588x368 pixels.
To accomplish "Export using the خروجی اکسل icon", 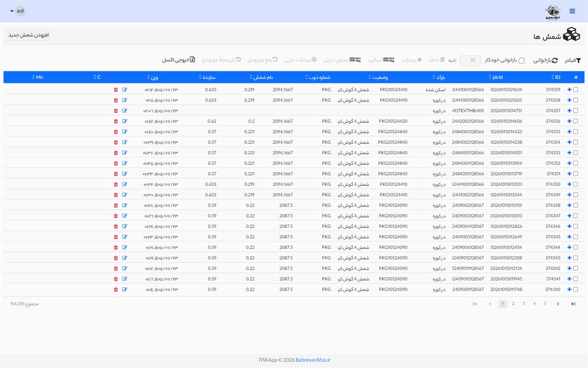I will coord(192,60).
